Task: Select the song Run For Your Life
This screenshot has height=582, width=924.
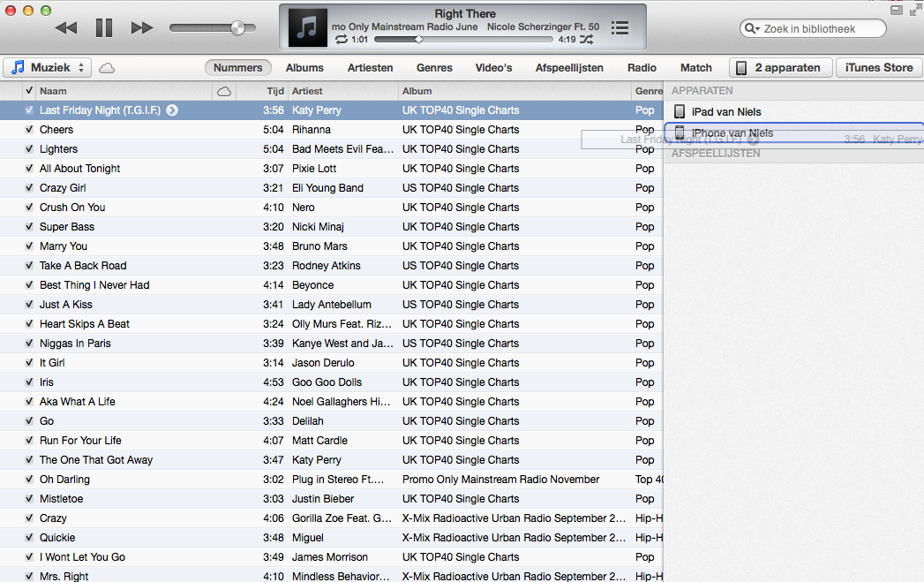Action: [80, 441]
